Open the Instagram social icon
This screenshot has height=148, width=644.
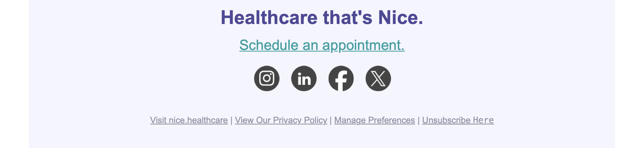point(267,79)
